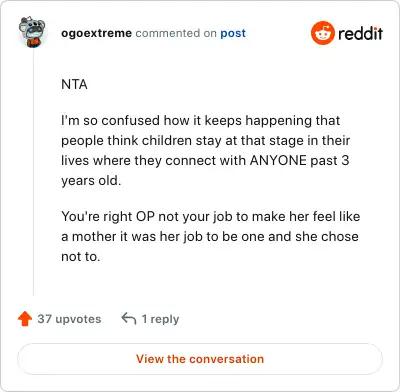The image size is (400, 392).
Task: Click the "37 upvotes" count label
Action: coord(69,319)
